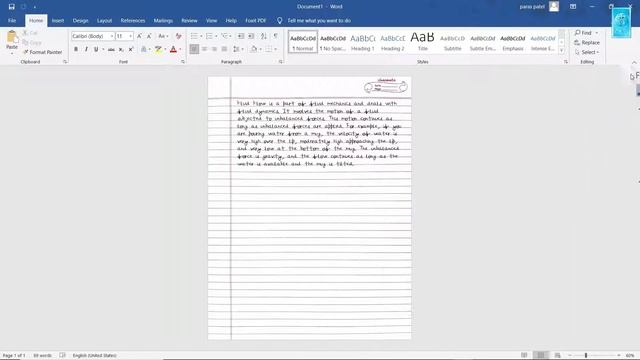This screenshot has width=640, height=360.
Task: Toggle left text alignment
Action: [x=194, y=49]
